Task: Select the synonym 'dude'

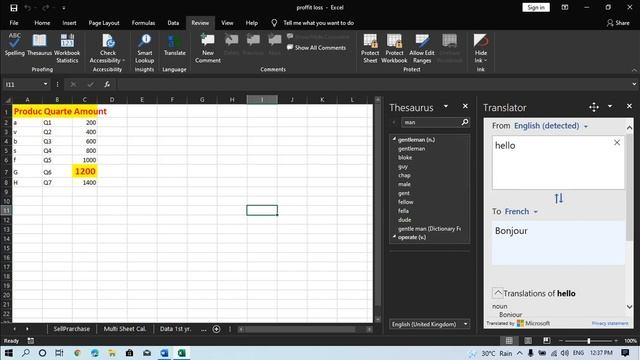Action: tap(404, 220)
